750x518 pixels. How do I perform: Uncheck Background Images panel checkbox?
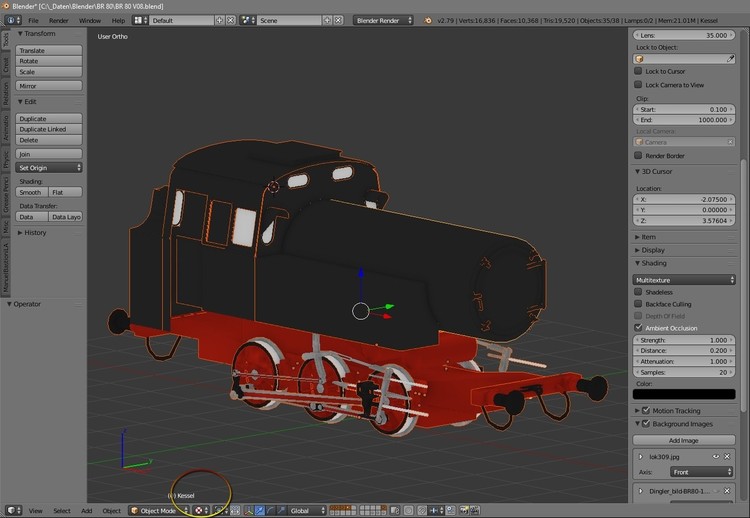click(x=646, y=424)
